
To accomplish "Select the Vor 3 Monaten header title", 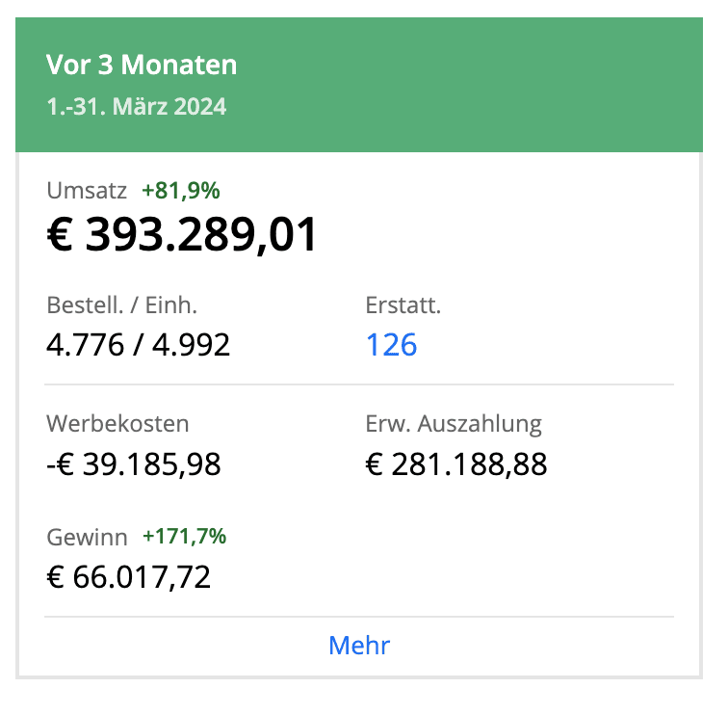I will (x=142, y=66).
